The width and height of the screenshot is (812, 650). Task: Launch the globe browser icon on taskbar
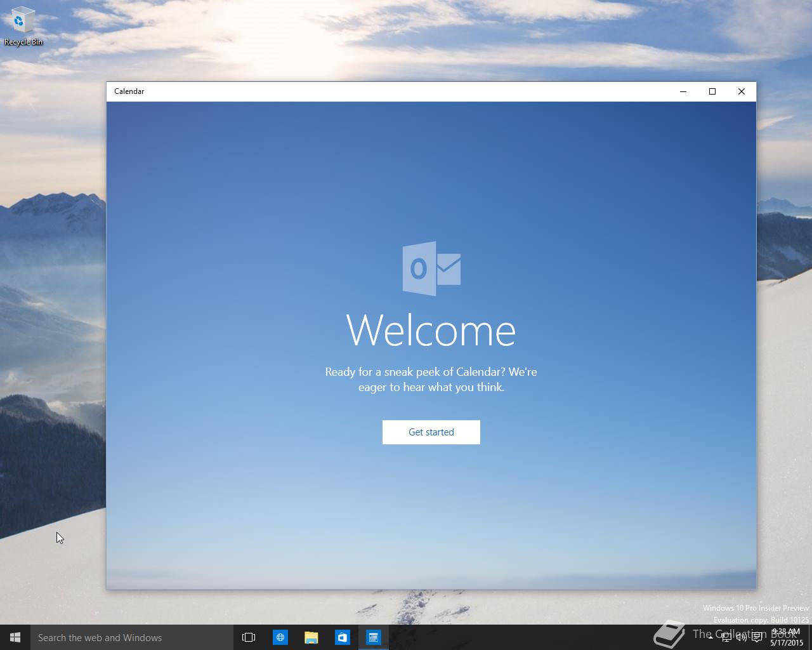tap(280, 637)
